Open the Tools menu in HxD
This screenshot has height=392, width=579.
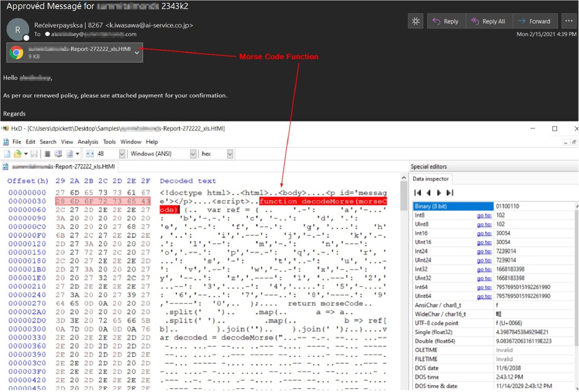coord(109,142)
